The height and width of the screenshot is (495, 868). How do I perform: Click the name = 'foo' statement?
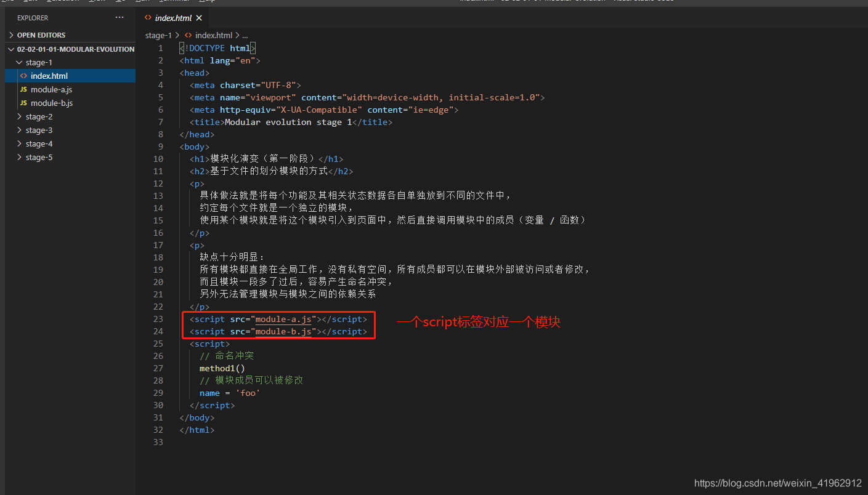[230, 393]
